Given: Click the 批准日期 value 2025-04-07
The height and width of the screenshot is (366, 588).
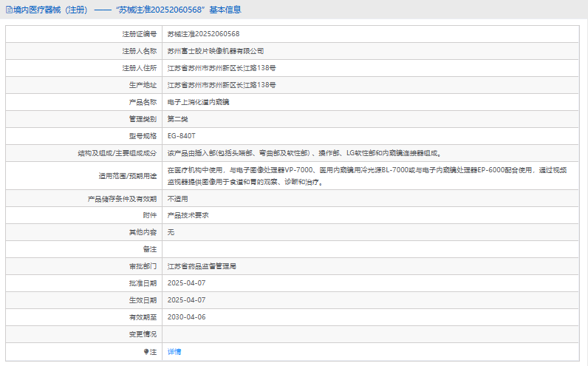Looking at the screenshot, I should tap(186, 283).
